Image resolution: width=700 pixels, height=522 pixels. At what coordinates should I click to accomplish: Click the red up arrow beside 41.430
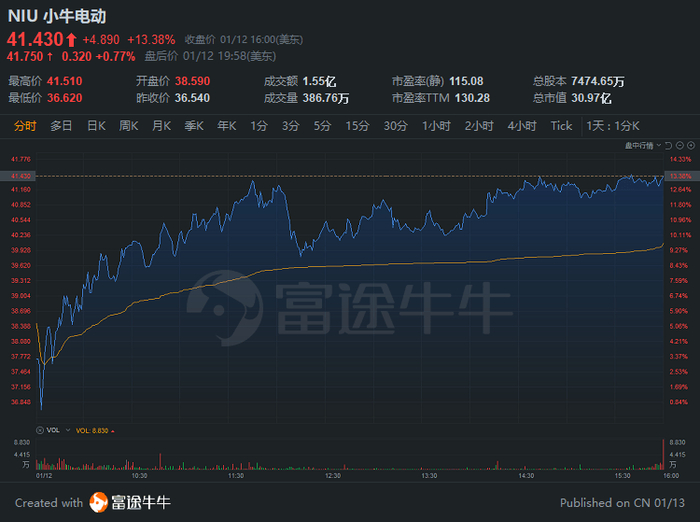tap(71, 40)
